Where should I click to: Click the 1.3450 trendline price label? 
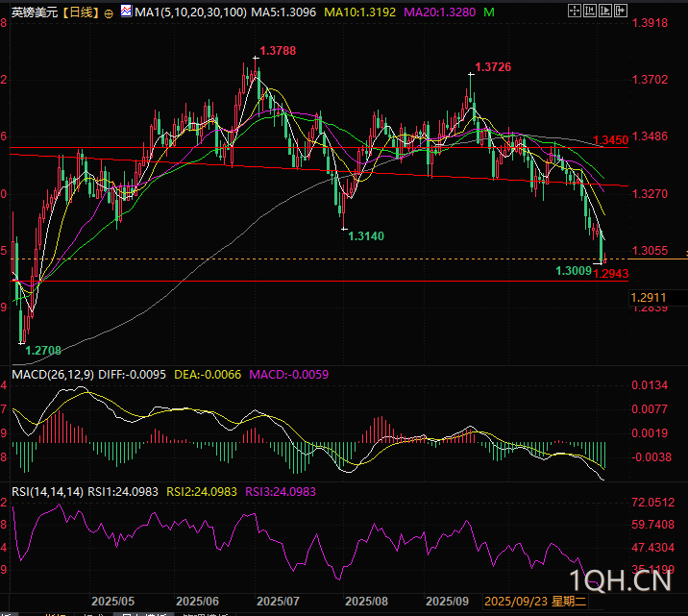pos(609,140)
